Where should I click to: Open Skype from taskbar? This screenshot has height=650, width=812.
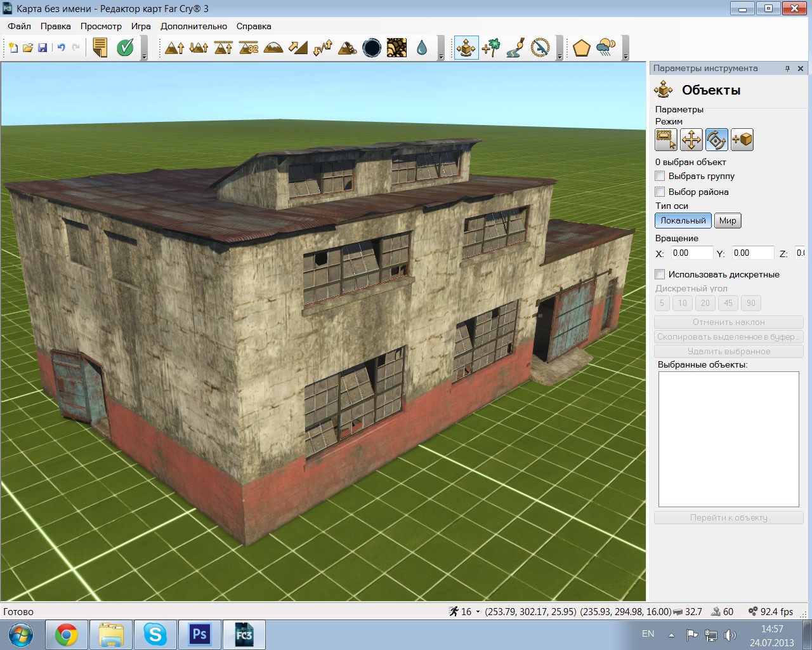[155, 635]
